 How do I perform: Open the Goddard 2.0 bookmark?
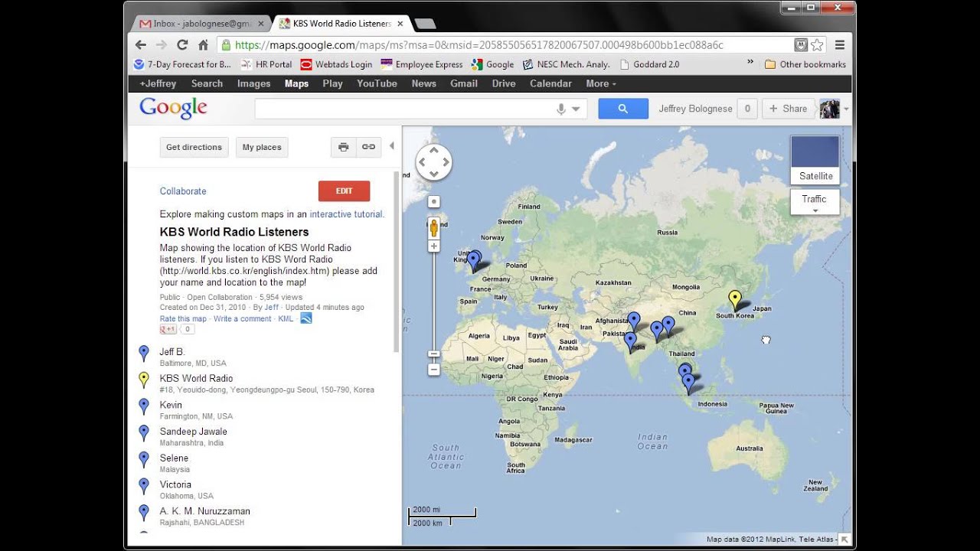649,64
